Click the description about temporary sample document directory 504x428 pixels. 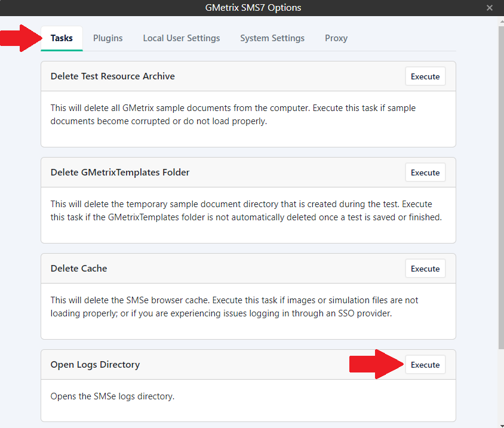[246, 211]
